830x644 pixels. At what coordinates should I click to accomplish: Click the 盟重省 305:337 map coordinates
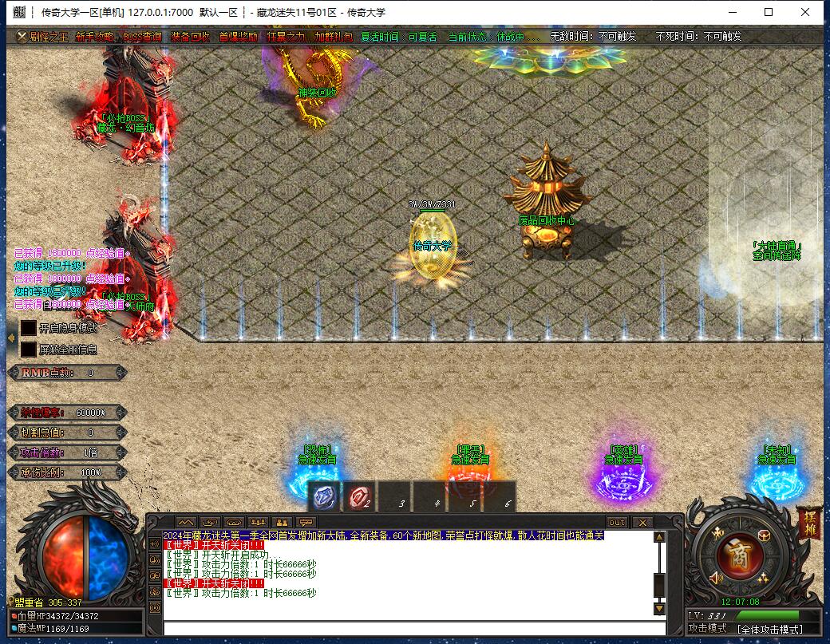[x=48, y=603]
